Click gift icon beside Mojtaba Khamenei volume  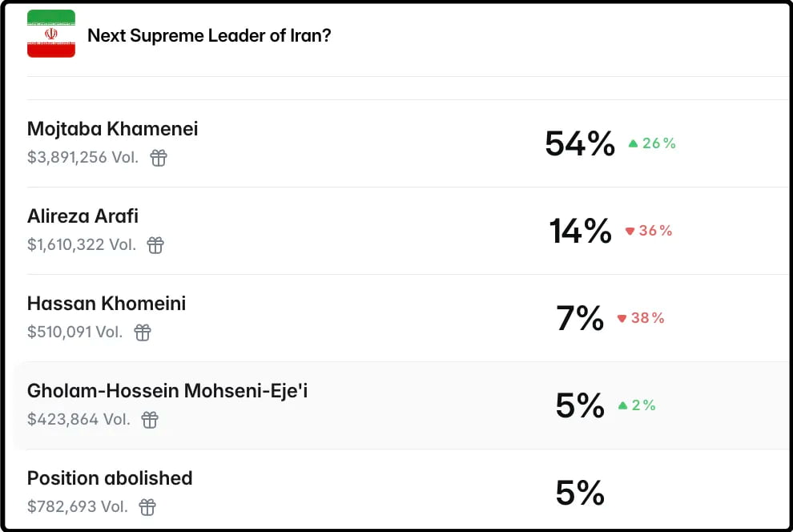point(159,158)
